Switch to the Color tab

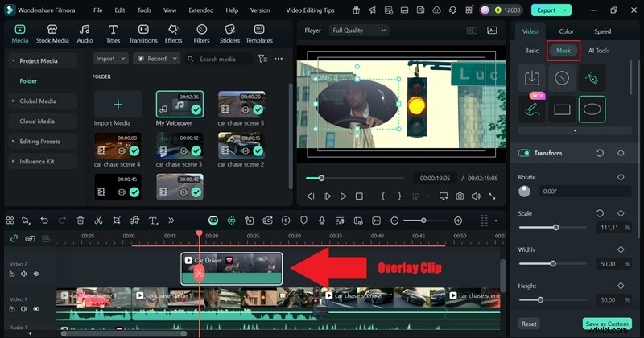pyautogui.click(x=566, y=31)
